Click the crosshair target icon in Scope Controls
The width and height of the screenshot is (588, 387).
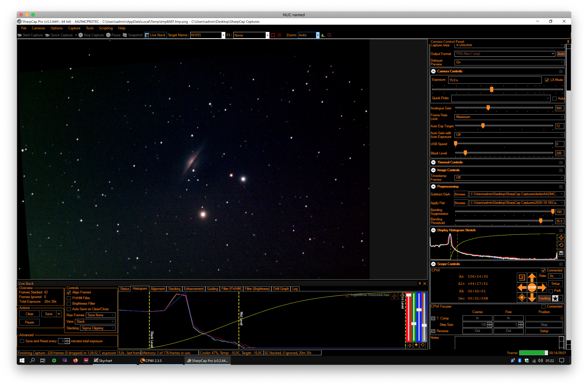pyautogui.click(x=522, y=298)
